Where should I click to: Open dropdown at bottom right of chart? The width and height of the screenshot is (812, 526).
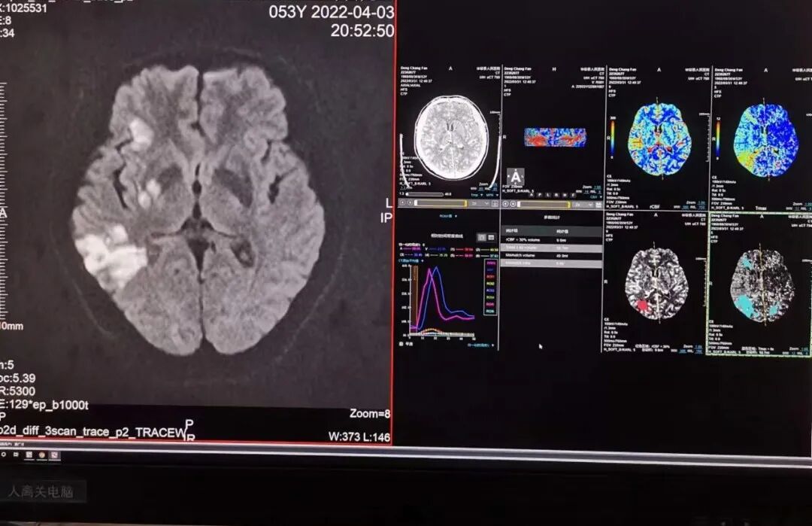(x=481, y=345)
